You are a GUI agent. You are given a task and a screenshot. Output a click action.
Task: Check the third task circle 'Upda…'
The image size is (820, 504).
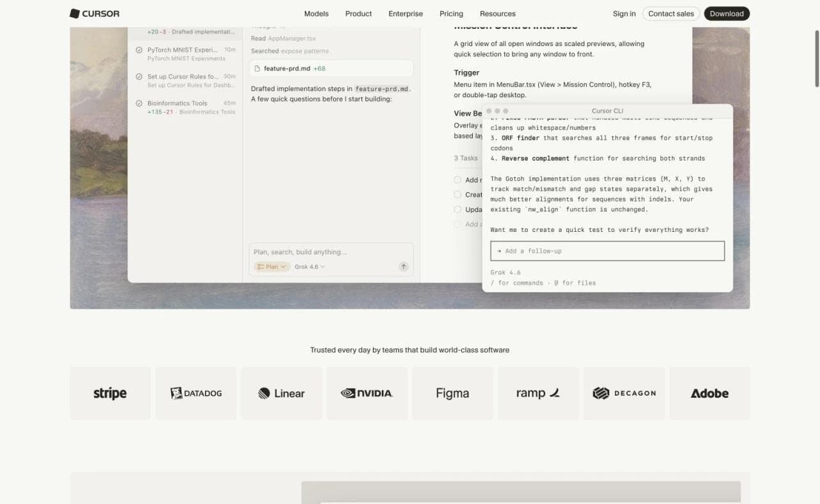pos(457,209)
